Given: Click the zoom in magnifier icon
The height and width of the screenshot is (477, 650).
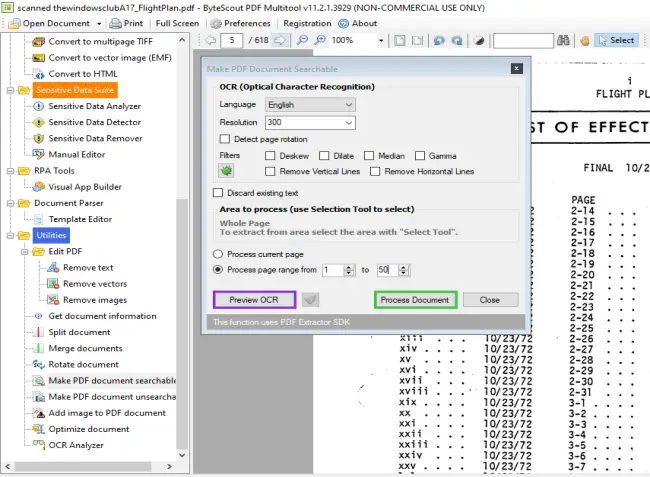Looking at the screenshot, I should click(320, 40).
